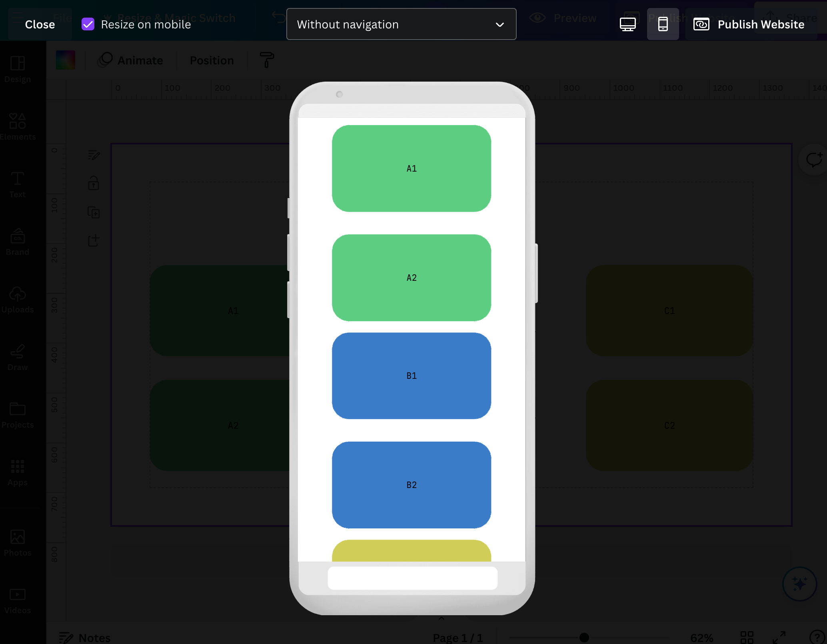Switch to desktop preview mode
The width and height of the screenshot is (827, 644).
tap(628, 24)
